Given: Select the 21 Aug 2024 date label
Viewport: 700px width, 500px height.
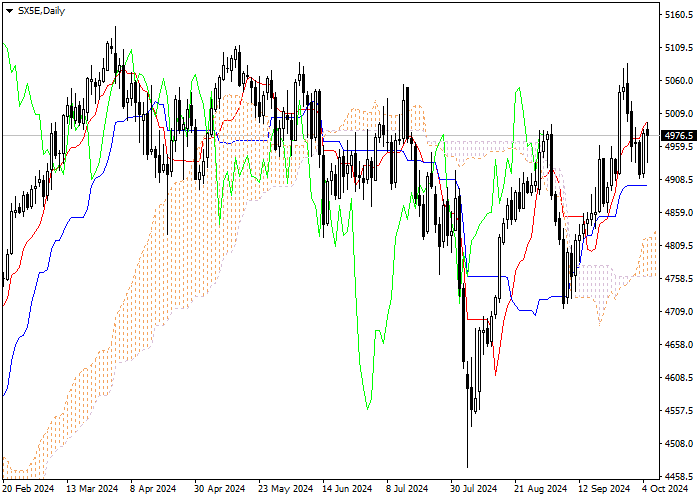Looking at the screenshot, I should (x=540, y=488).
